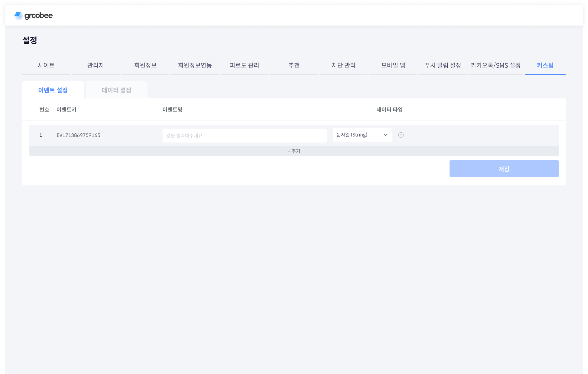The height and width of the screenshot is (374, 588).
Task: Remove event row with minus icon
Action: [401, 135]
